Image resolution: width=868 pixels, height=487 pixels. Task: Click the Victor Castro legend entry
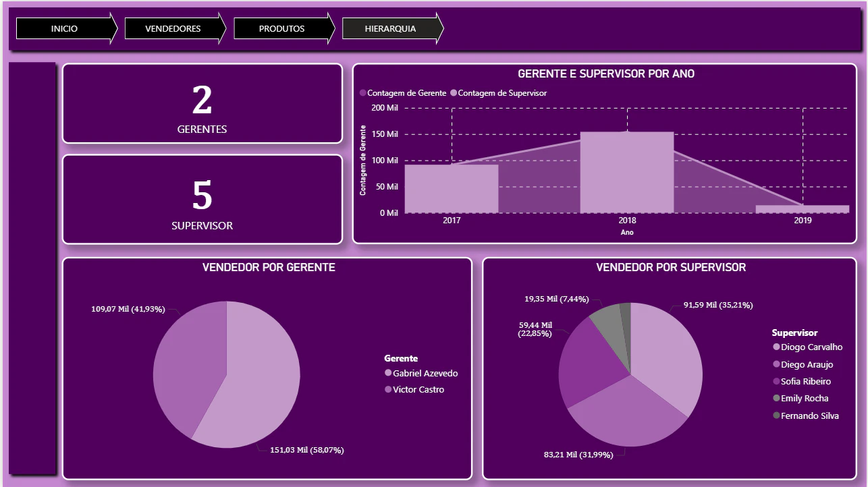tap(414, 390)
